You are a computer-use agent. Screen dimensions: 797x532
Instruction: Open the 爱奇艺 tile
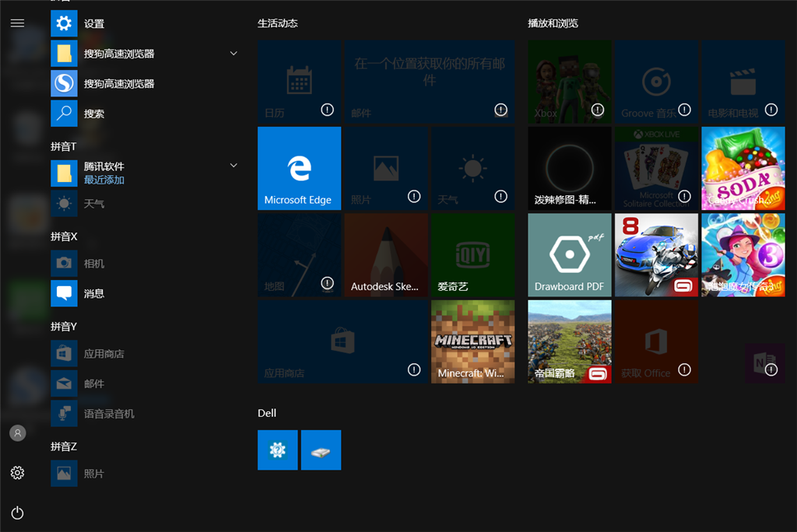[472, 255]
